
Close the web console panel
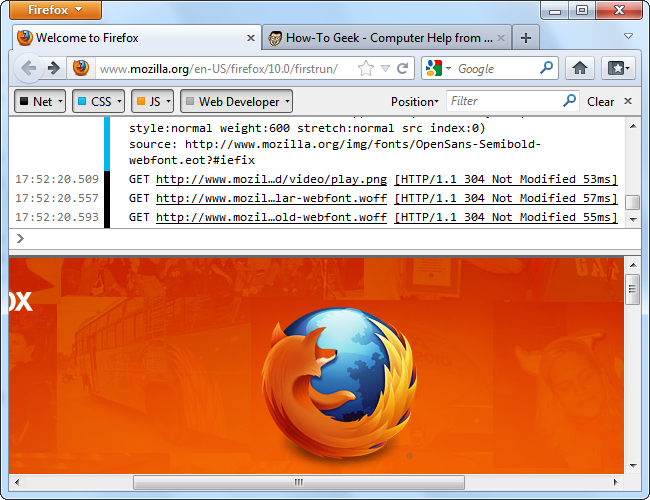point(628,101)
